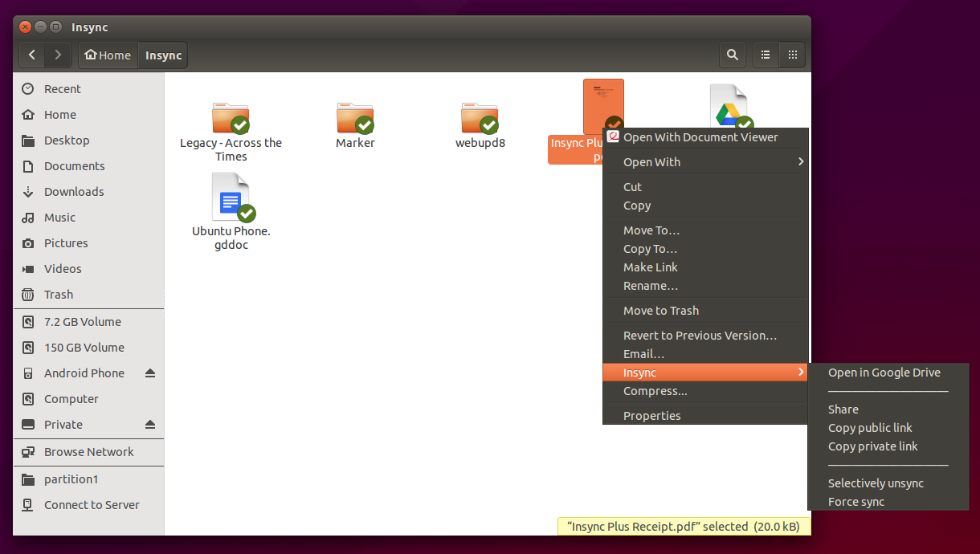The width and height of the screenshot is (980, 554).
Task: Click the Music note icon in sidebar
Action: pos(28,218)
